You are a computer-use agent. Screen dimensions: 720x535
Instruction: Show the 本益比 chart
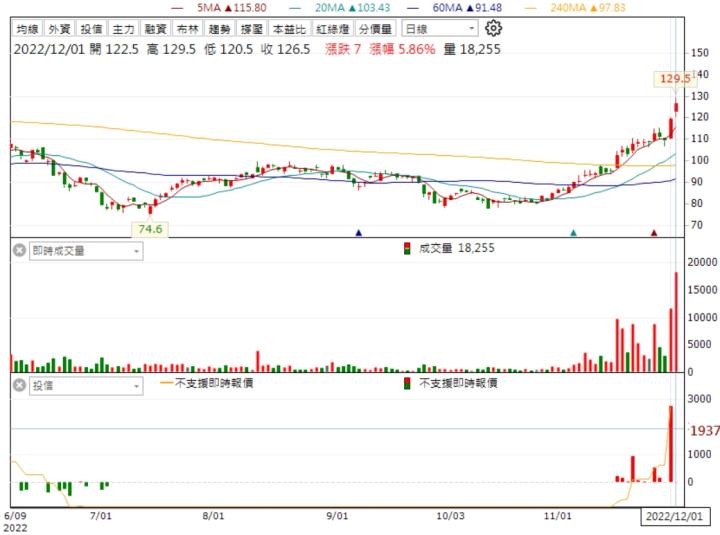tap(289, 29)
